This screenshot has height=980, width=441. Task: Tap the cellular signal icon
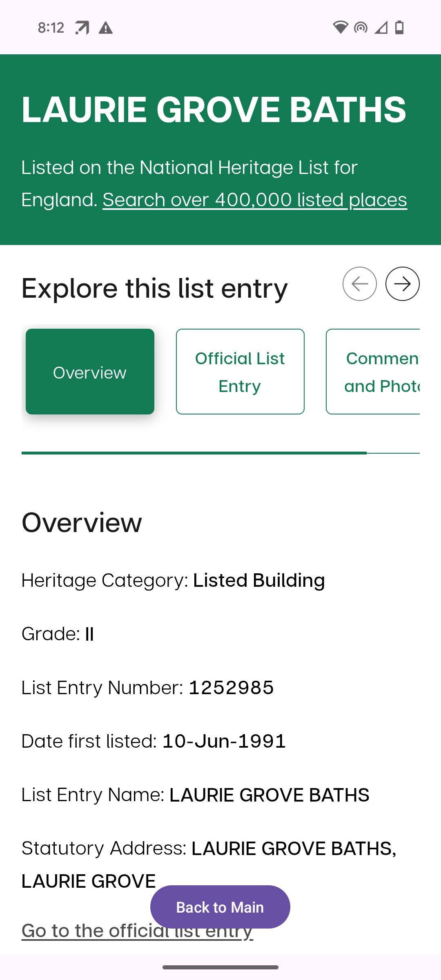tap(381, 27)
